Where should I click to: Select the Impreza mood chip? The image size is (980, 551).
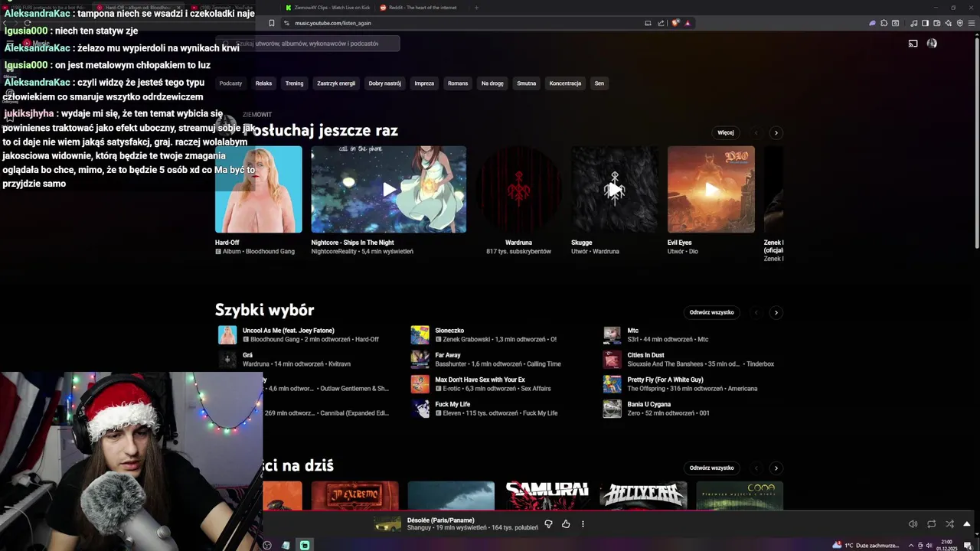click(x=424, y=83)
